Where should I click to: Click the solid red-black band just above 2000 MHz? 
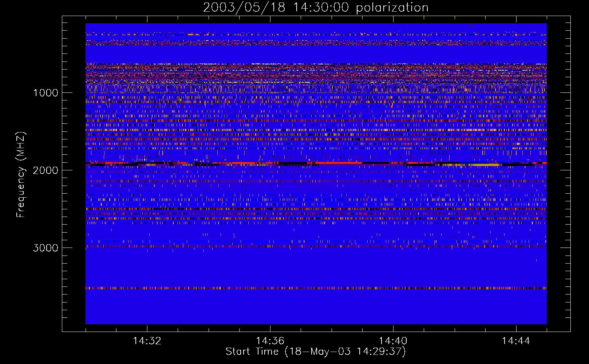(316, 164)
